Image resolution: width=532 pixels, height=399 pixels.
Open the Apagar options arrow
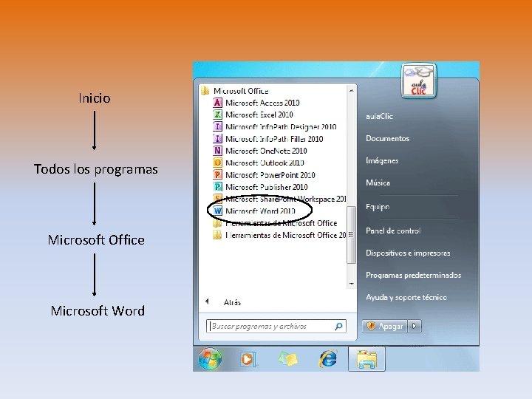(415, 326)
